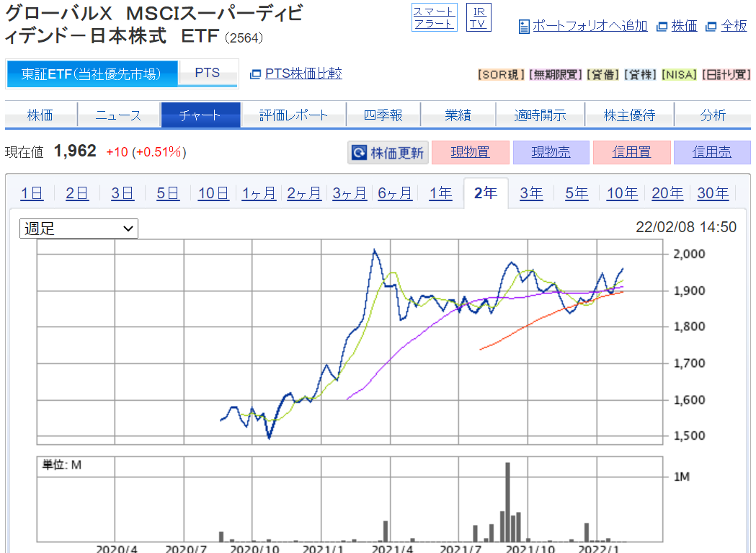
Task: Click the current price 1,962
Action: pyautogui.click(x=75, y=151)
